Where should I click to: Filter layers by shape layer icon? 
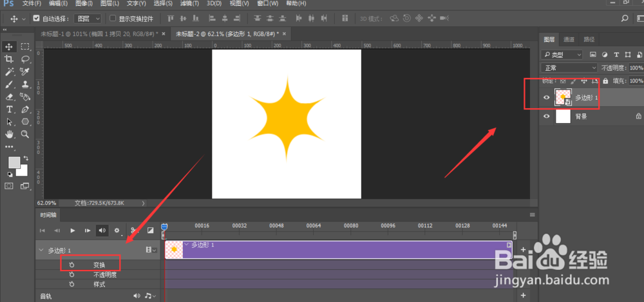[x=627, y=54]
